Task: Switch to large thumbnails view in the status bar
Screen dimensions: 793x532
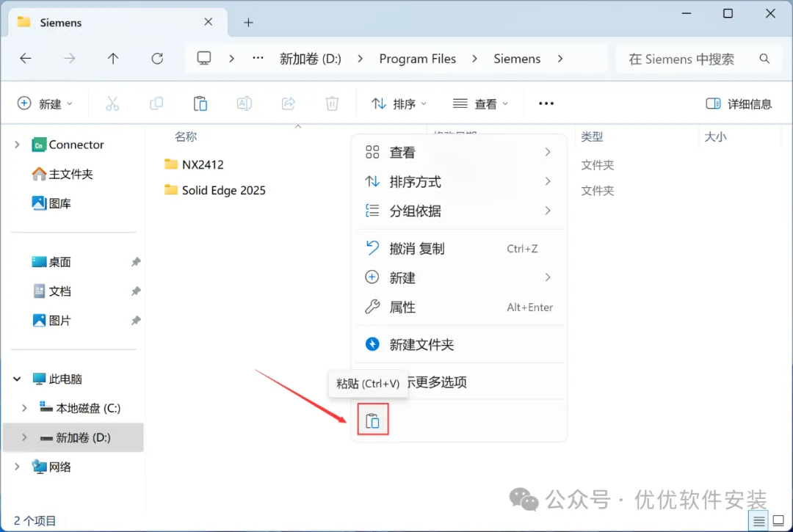Action: point(779,520)
